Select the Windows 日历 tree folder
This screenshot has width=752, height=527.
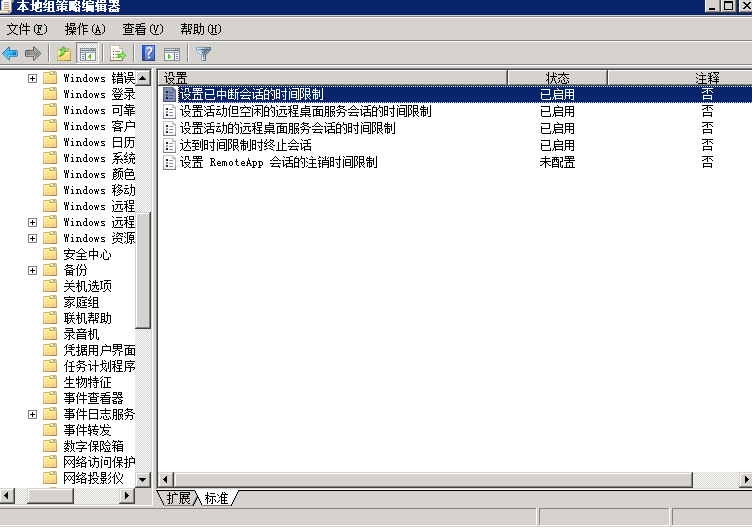[x=99, y=142]
